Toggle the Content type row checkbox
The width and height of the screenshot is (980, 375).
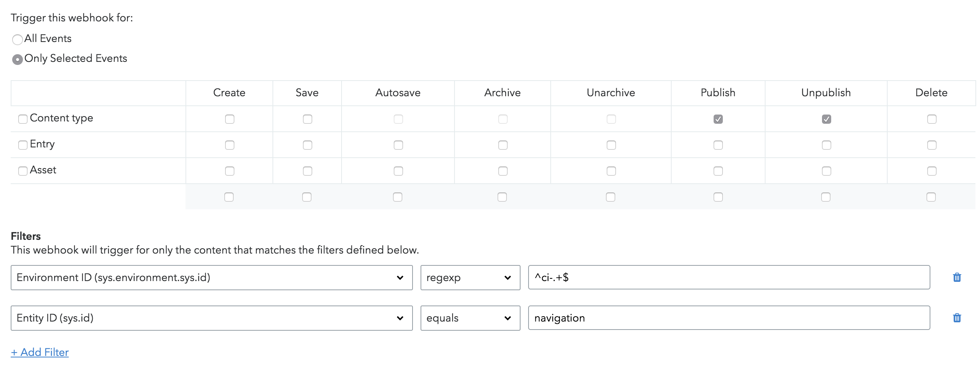[23, 119]
